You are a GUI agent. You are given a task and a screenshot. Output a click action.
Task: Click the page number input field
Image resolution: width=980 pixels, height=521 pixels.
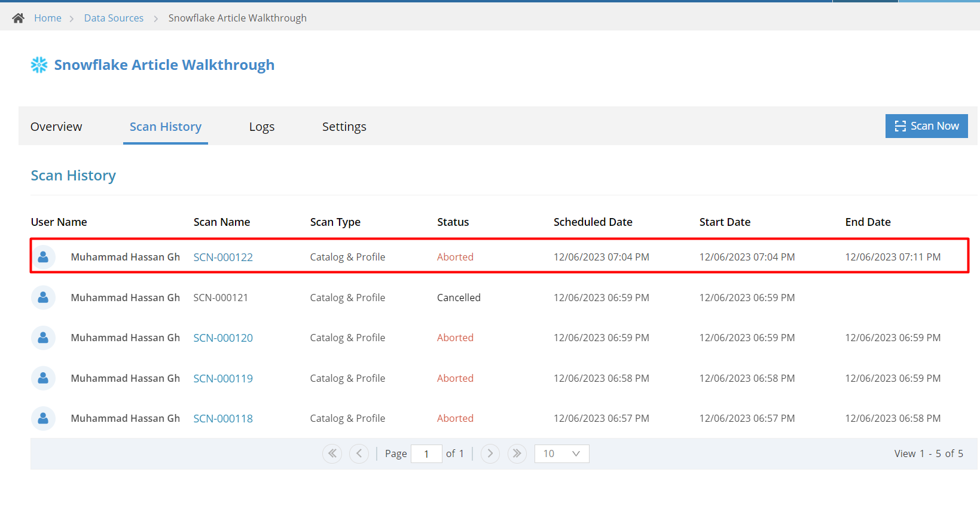click(426, 453)
